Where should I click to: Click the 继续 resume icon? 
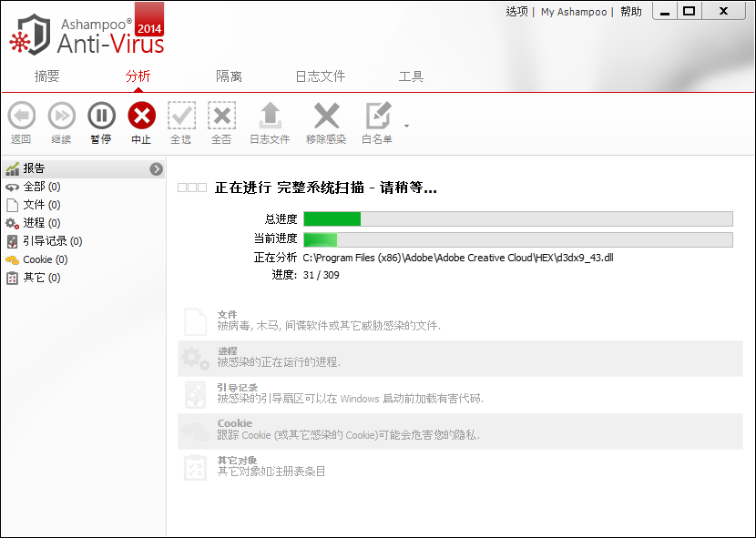[61, 116]
